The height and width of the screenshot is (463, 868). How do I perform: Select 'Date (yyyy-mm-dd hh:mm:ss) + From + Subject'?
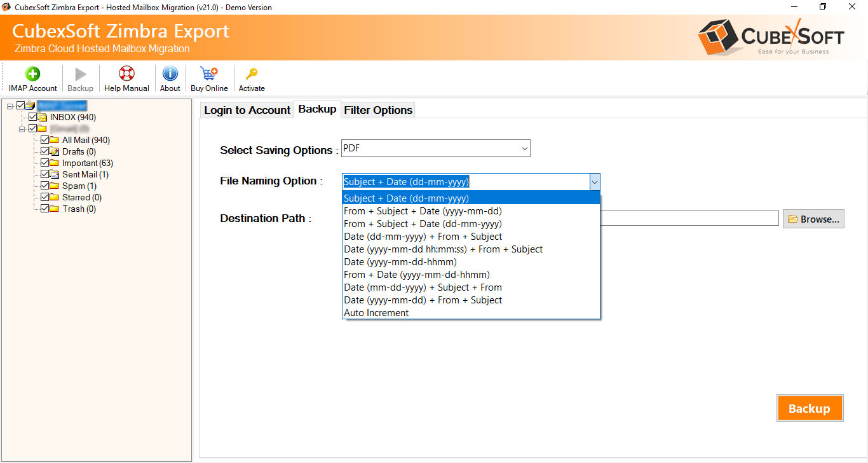(471, 249)
